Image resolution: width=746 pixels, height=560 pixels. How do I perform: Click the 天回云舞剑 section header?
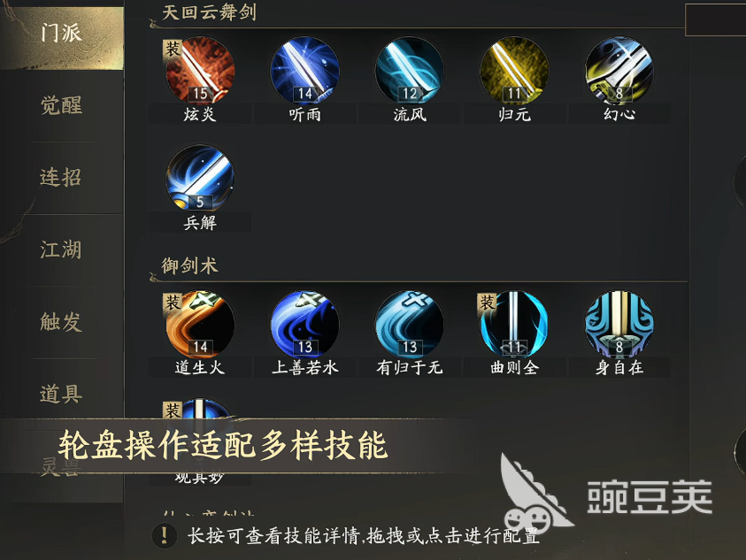click(210, 12)
